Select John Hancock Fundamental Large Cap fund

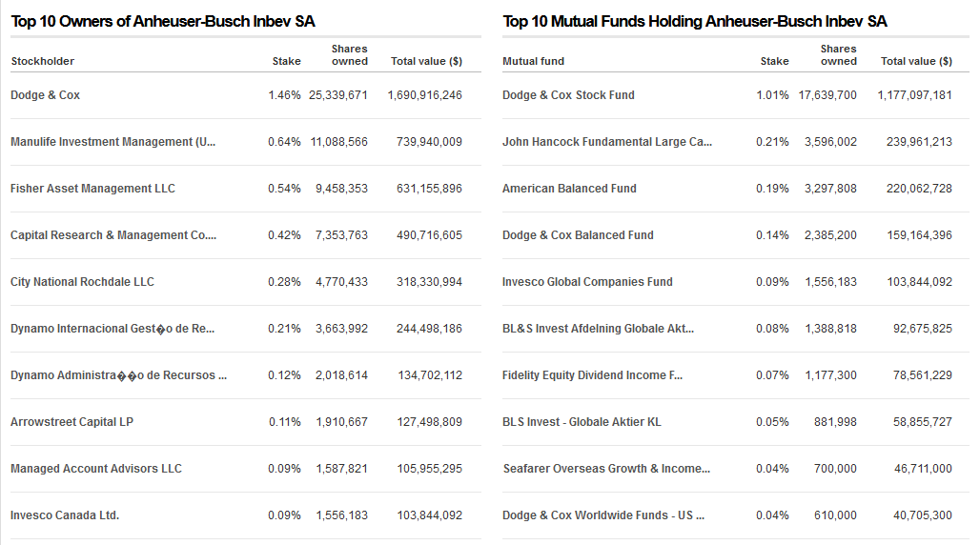pos(607,142)
